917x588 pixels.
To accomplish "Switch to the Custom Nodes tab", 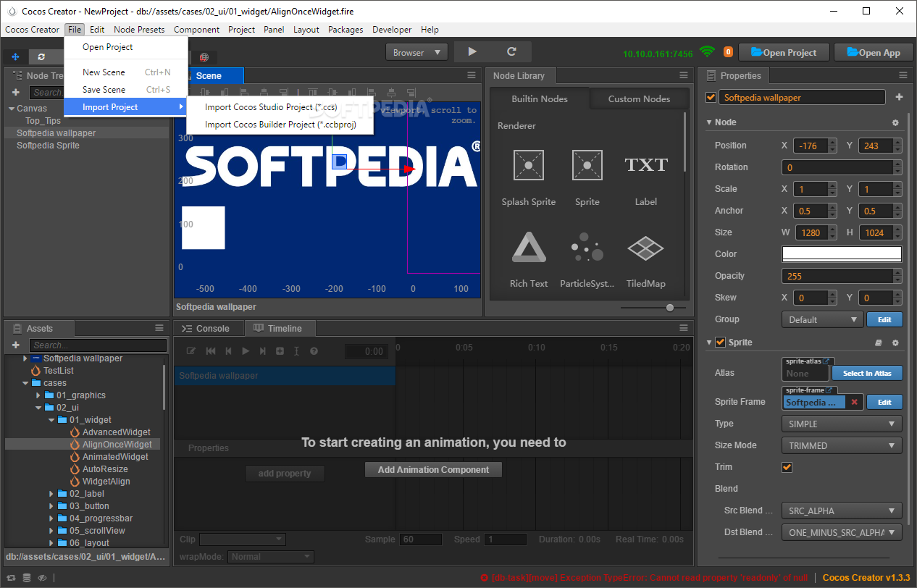I will [639, 99].
